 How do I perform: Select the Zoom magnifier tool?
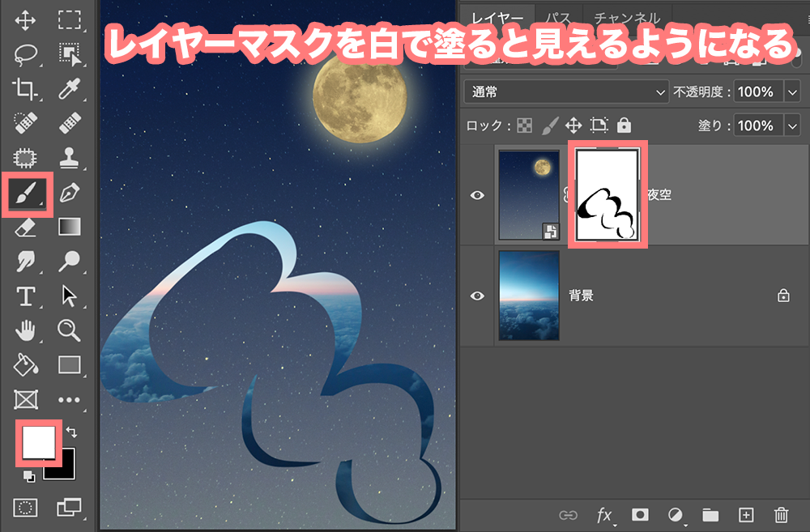coord(69,330)
